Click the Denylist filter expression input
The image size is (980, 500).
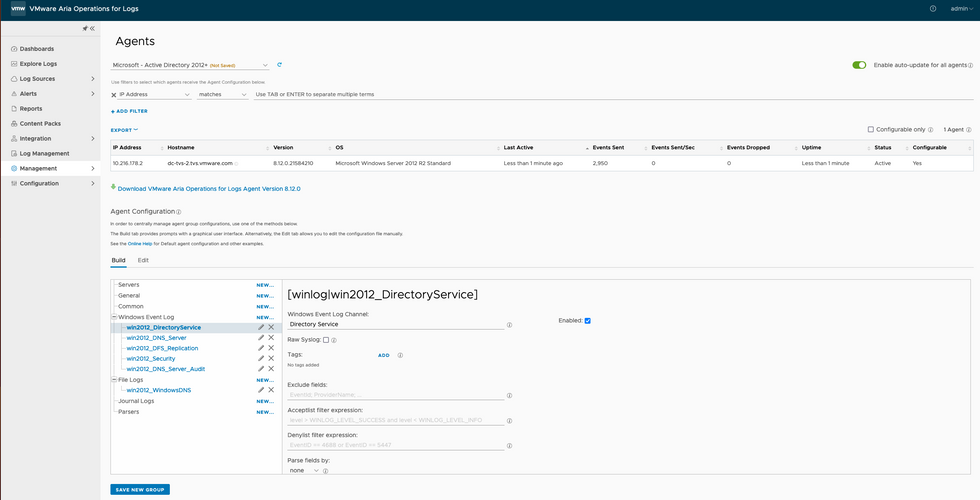coord(396,445)
